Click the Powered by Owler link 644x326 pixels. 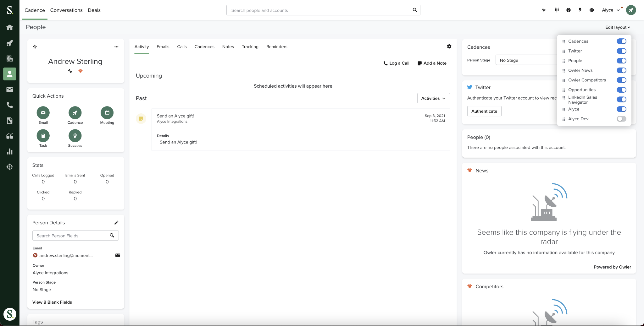coord(612,267)
